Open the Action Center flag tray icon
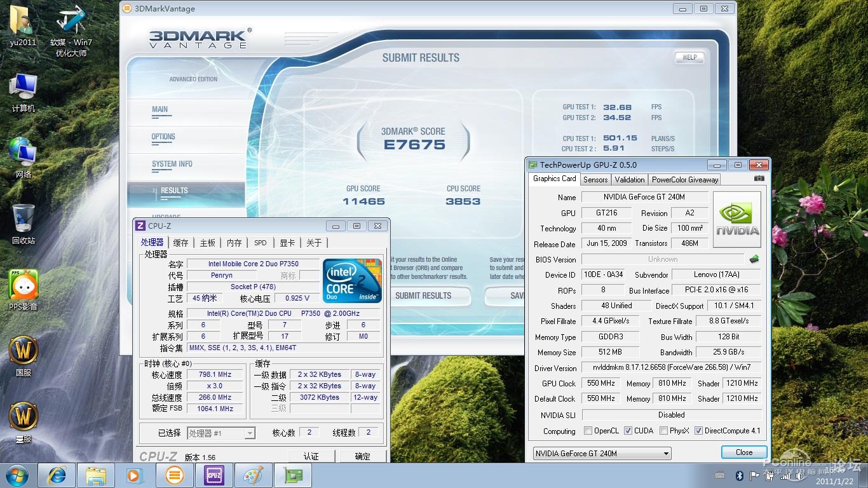Viewport: 868px width, 488px height. (755, 475)
